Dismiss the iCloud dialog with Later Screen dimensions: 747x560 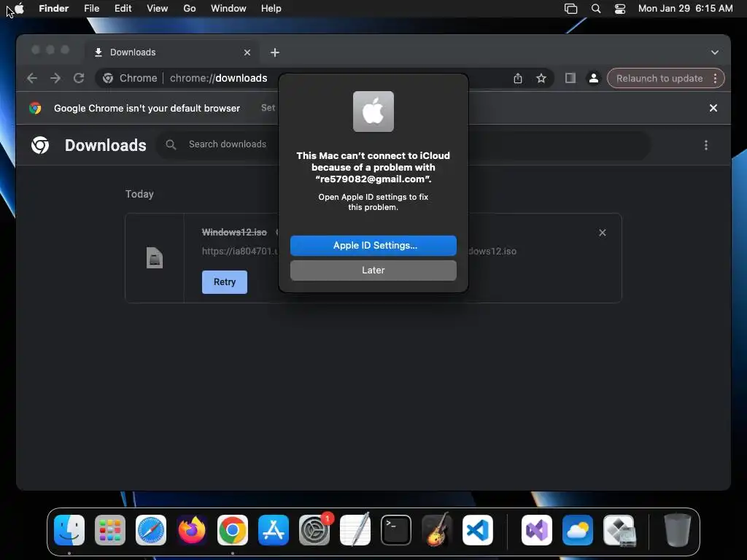[373, 270]
